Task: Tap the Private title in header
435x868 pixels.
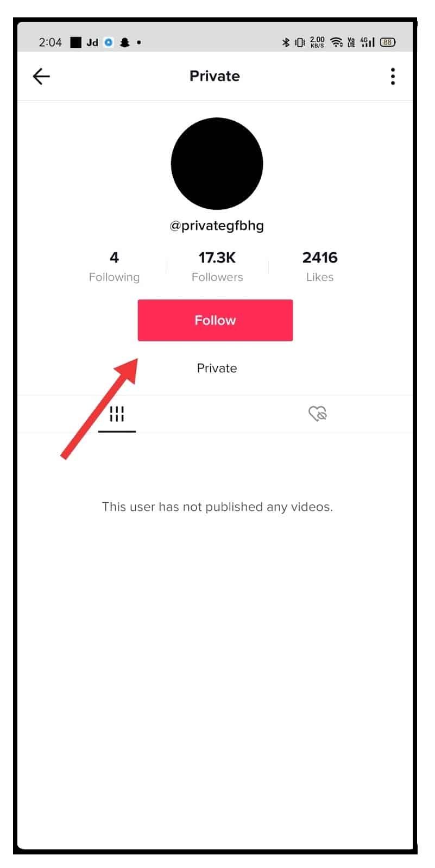Action: (x=215, y=76)
